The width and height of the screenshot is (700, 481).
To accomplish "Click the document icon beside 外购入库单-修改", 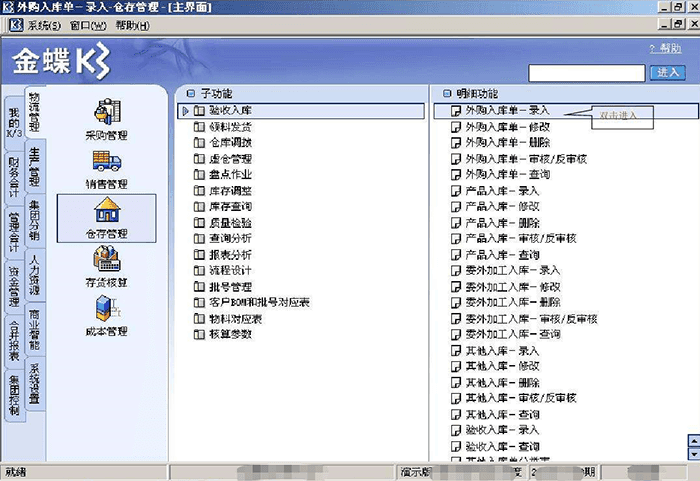I will click(456, 127).
